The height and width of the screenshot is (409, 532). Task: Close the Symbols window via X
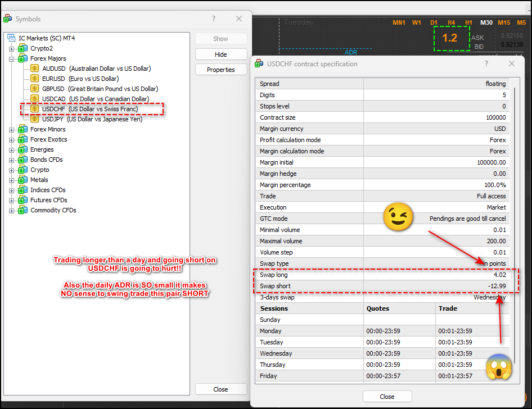click(239, 19)
